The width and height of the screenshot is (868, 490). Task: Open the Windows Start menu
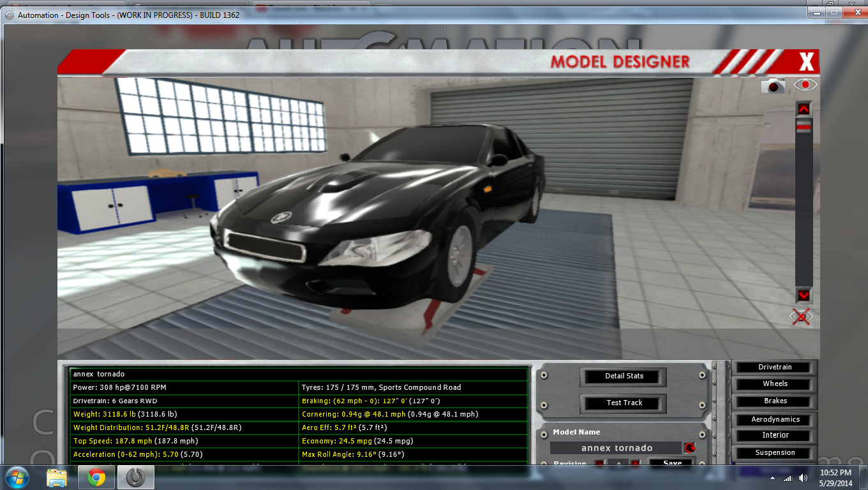coord(17,477)
